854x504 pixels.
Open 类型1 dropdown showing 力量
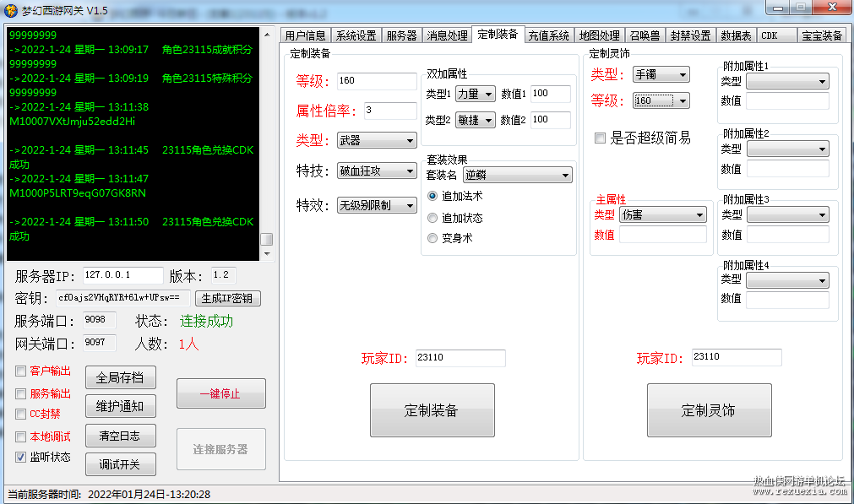click(x=476, y=95)
